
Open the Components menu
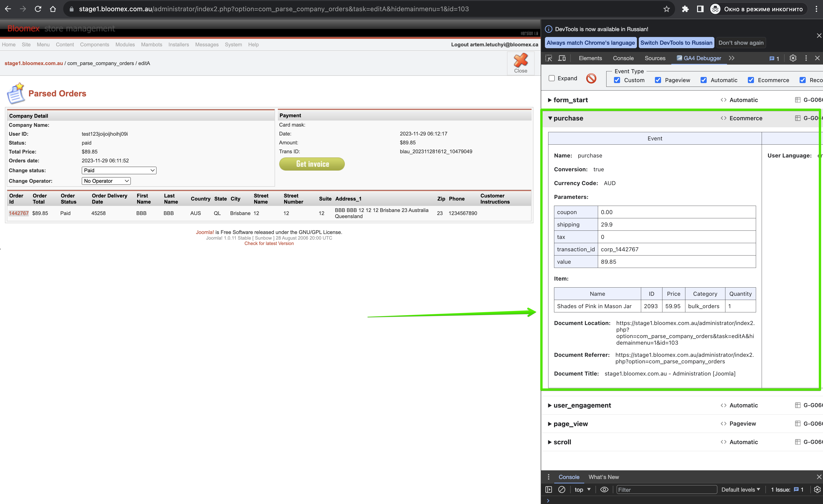[95, 44]
